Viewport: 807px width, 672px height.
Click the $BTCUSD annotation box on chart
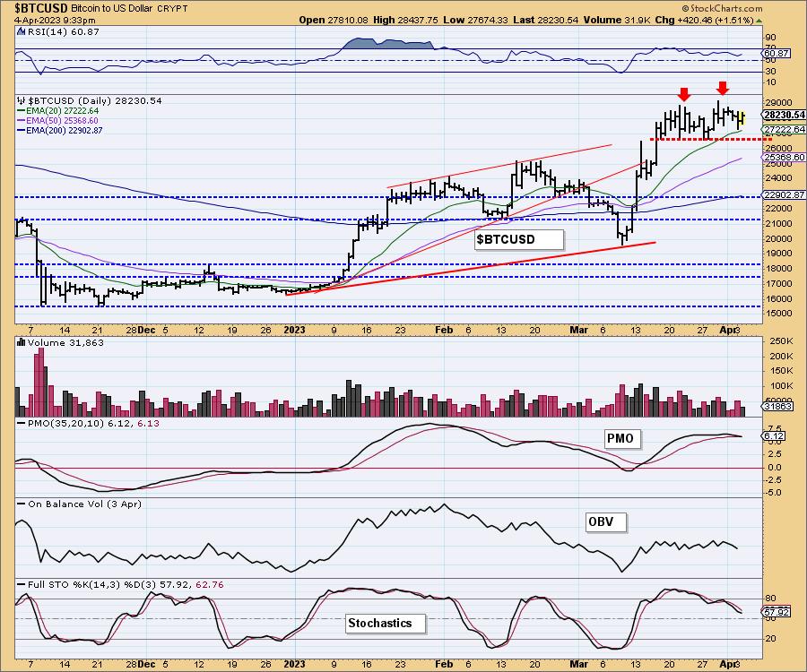519,239
